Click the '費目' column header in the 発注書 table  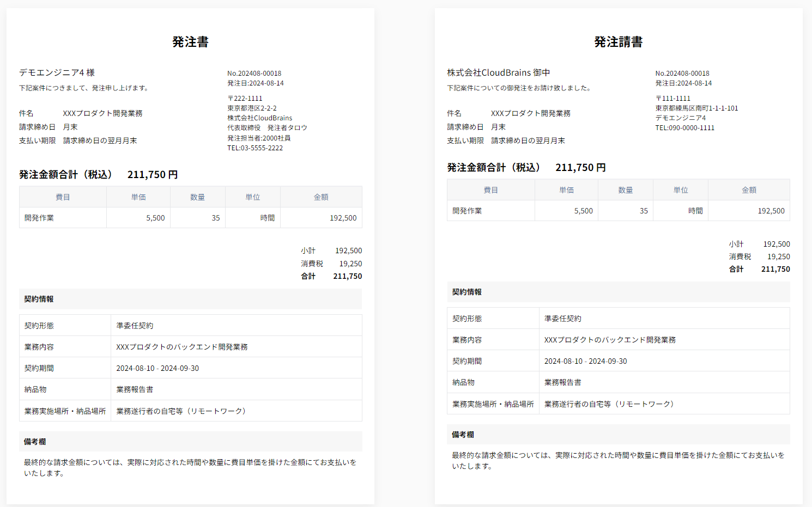point(63,197)
